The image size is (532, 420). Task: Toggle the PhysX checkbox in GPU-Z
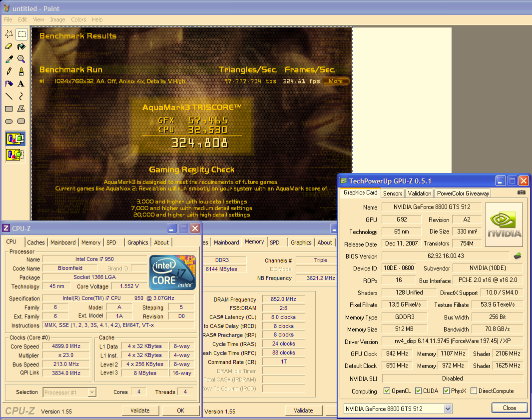[446, 391]
